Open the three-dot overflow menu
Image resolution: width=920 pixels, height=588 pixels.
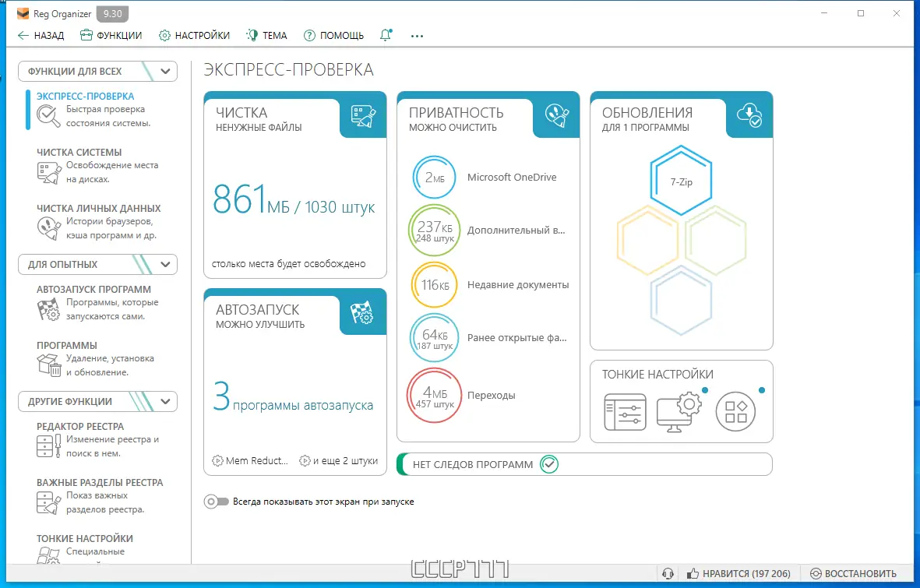pos(417,36)
